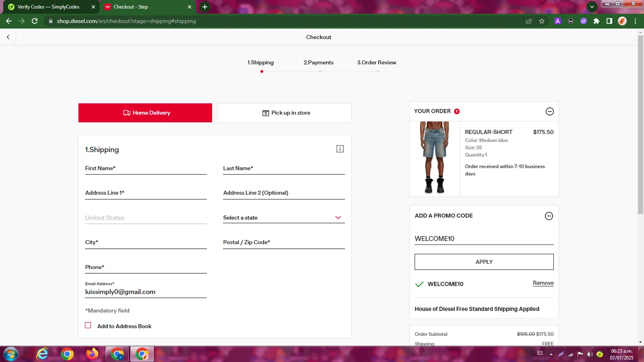Check Add to Address Book box
Screen dimensions: 644x362
click(88, 326)
